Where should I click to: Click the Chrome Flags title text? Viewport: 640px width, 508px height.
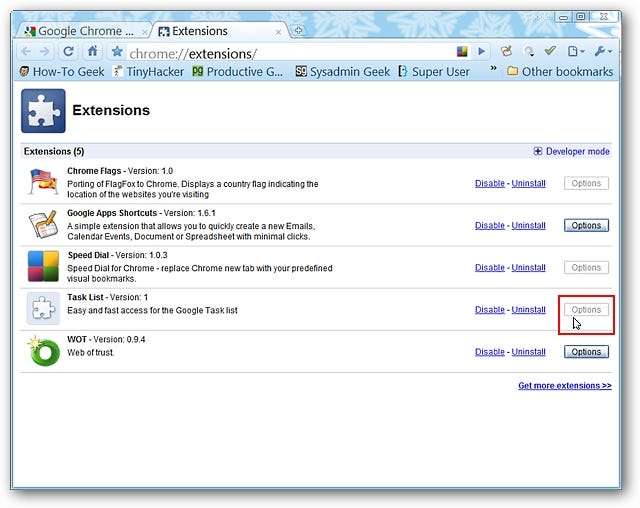pyautogui.click(x=94, y=171)
